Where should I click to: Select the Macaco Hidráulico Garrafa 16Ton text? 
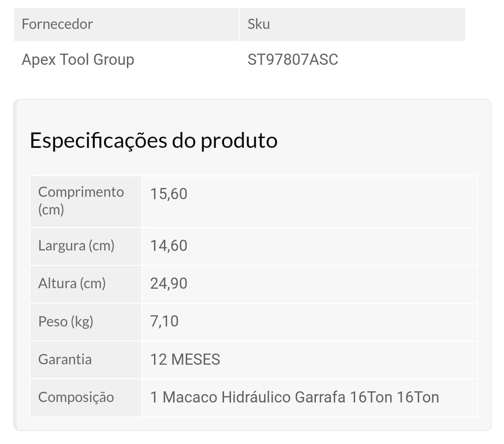pos(277,397)
